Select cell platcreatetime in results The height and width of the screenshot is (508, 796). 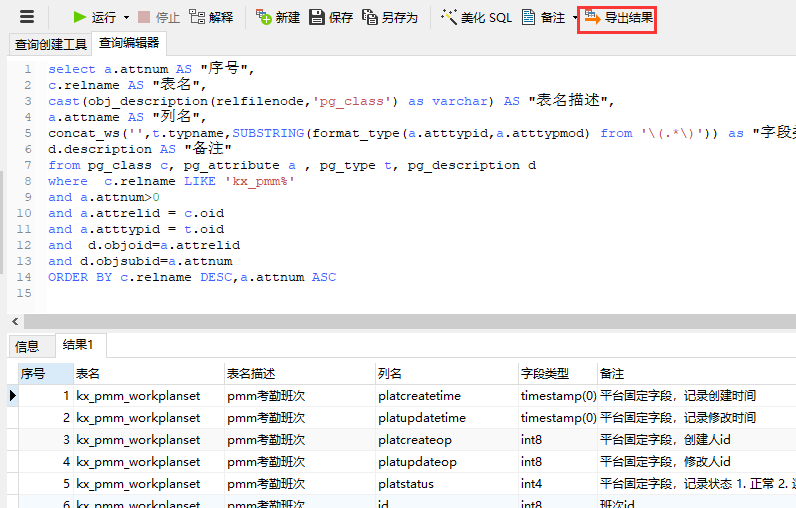[x=447, y=396]
